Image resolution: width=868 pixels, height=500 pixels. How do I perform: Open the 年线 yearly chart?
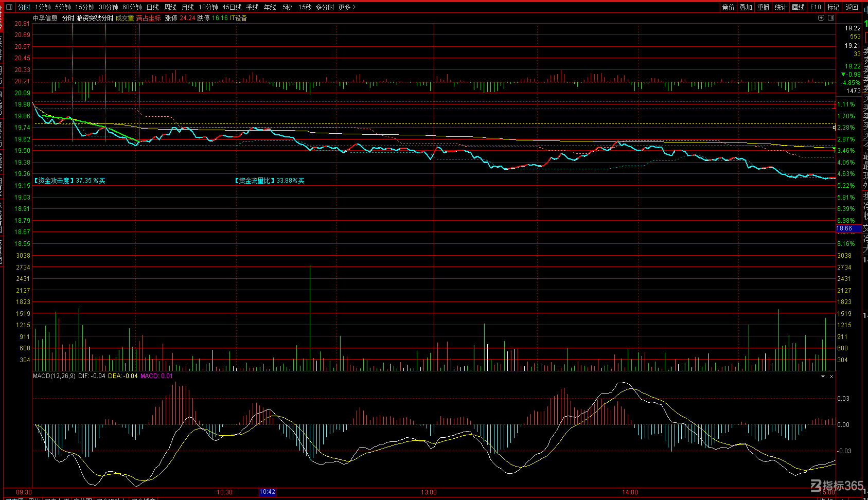click(x=270, y=7)
